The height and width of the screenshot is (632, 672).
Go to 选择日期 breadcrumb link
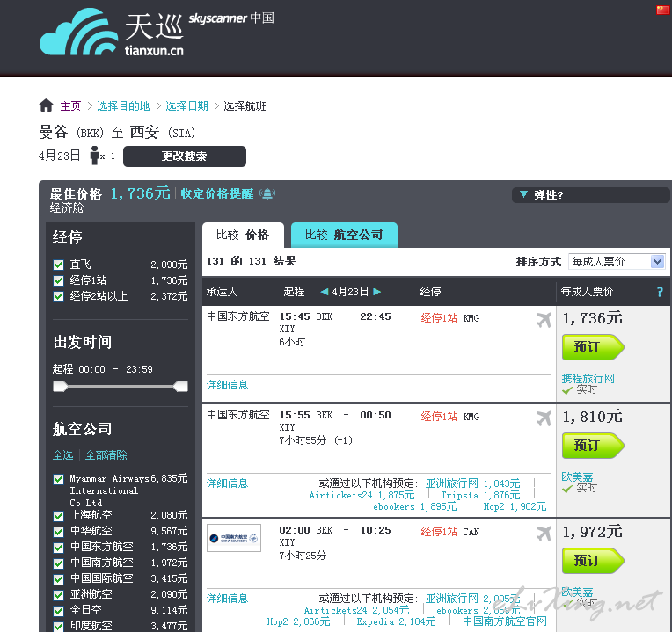[x=186, y=105]
